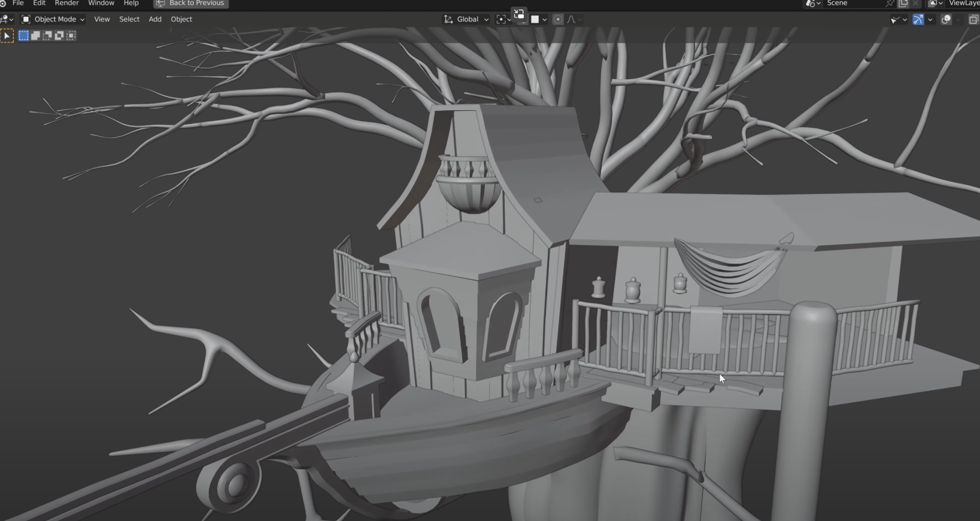
Task: Open the viewport View menu
Action: click(102, 19)
